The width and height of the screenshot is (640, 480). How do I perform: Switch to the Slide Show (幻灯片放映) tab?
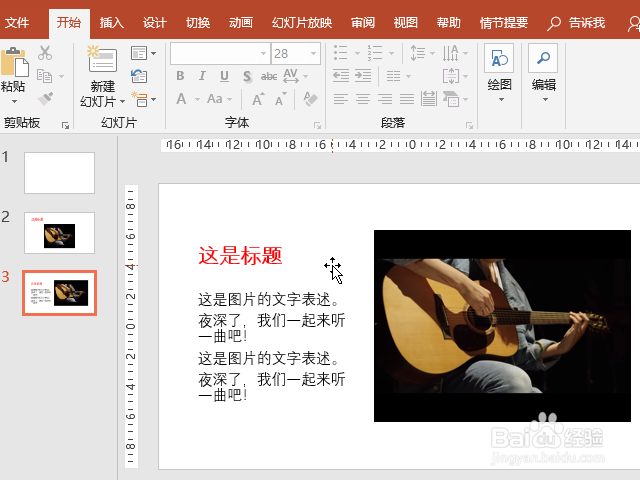coord(302,23)
